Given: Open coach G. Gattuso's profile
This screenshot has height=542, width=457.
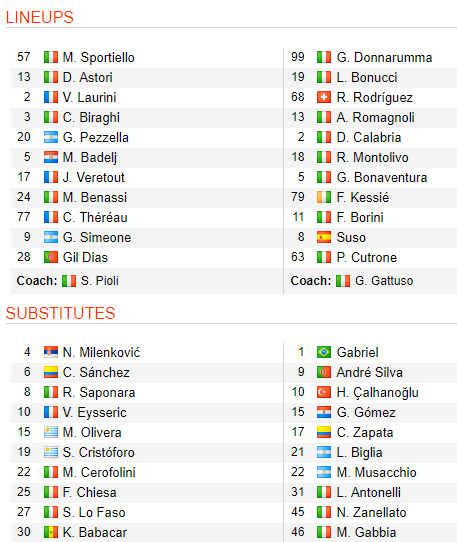Looking at the screenshot, I should (x=384, y=281).
